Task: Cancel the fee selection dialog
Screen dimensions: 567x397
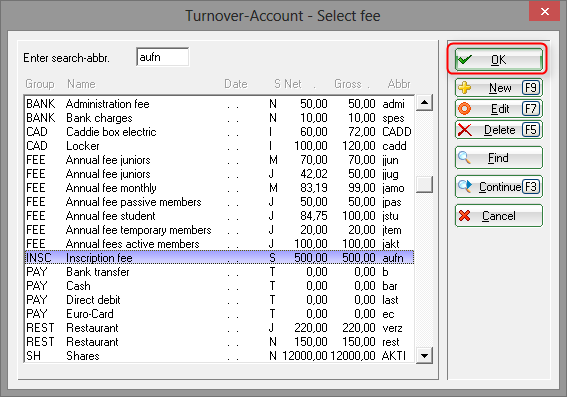Action: [498, 216]
